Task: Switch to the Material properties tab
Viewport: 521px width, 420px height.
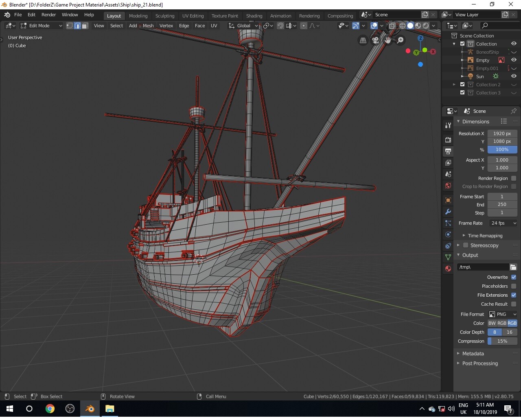Action: 448,269
